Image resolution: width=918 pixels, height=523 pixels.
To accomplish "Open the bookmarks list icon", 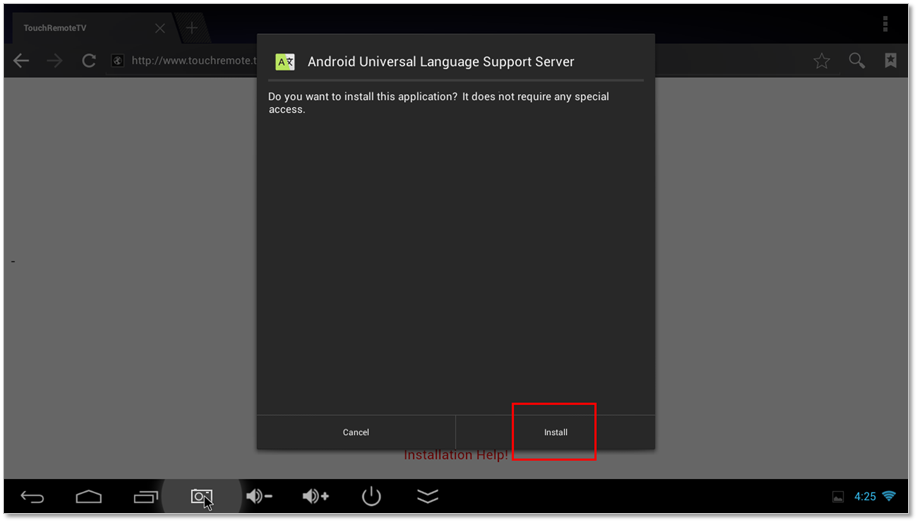I will point(890,60).
